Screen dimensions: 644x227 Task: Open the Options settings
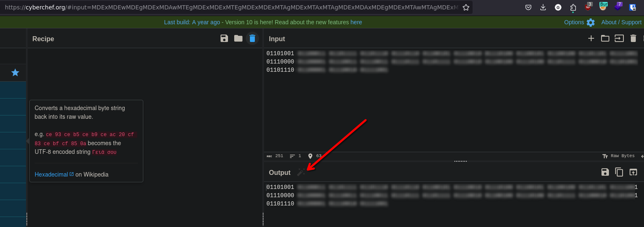tap(579, 22)
